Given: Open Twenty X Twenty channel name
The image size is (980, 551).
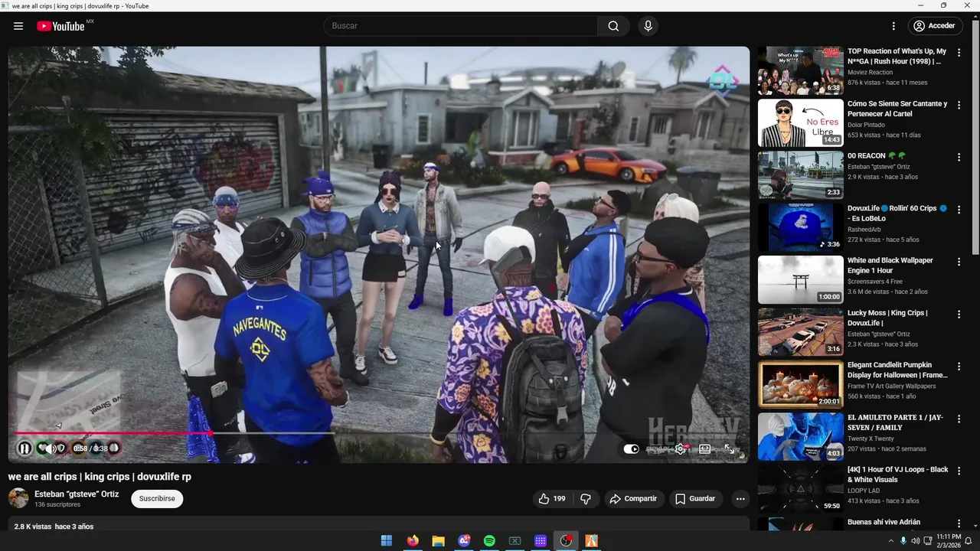Looking at the screenshot, I should 871,439.
